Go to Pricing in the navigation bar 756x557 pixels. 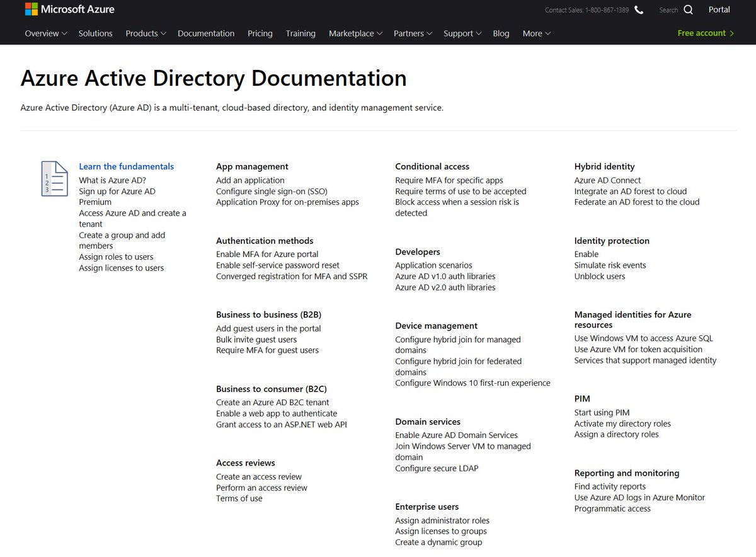pos(260,33)
